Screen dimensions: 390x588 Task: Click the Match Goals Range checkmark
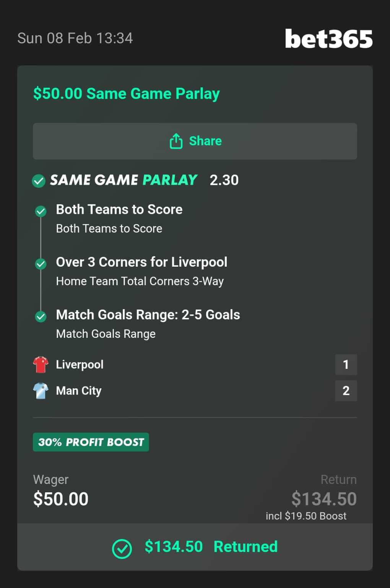(x=41, y=316)
